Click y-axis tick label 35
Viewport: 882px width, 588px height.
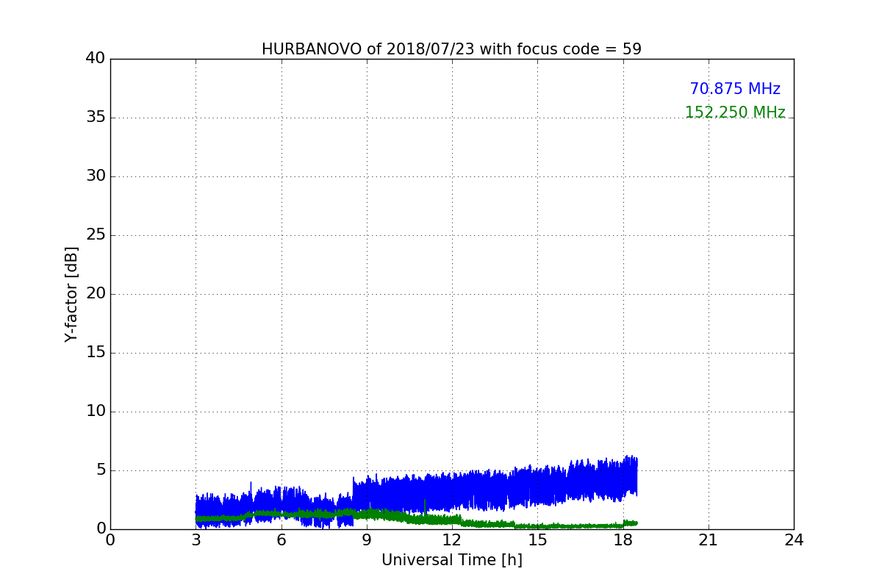click(96, 118)
